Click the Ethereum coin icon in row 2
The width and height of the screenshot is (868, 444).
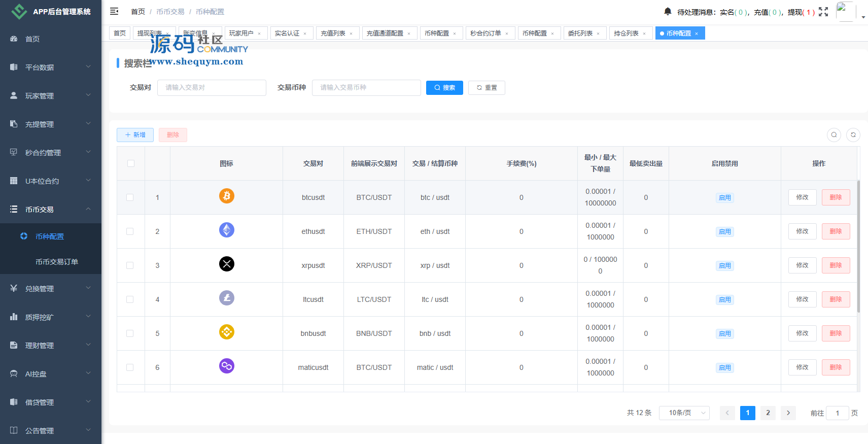[x=226, y=230]
